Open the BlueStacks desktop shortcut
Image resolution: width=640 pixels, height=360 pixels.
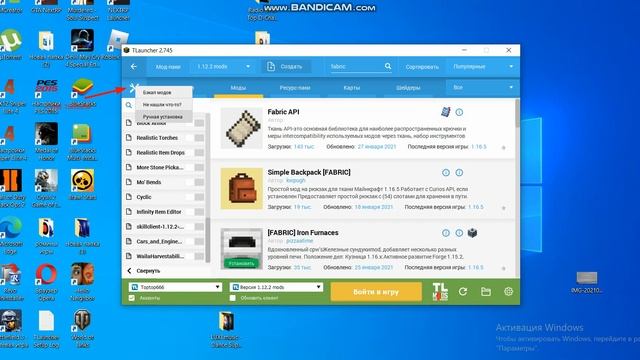[x=82, y=93]
